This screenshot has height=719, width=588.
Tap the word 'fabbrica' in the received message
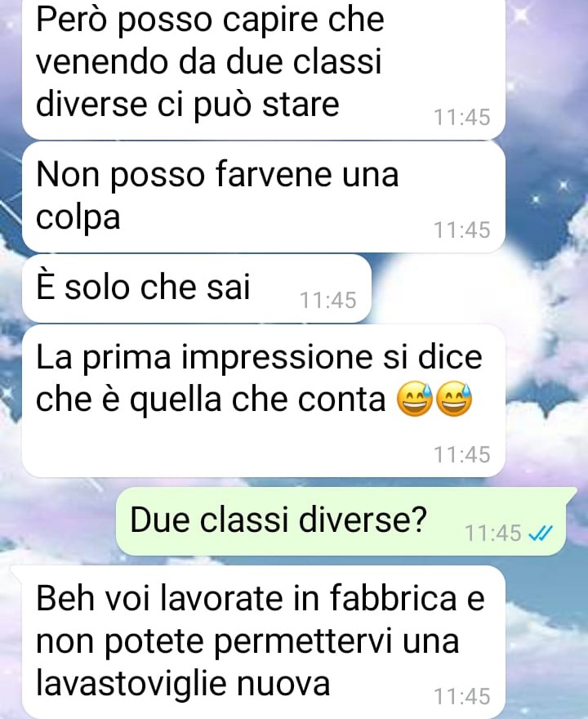coord(393,598)
